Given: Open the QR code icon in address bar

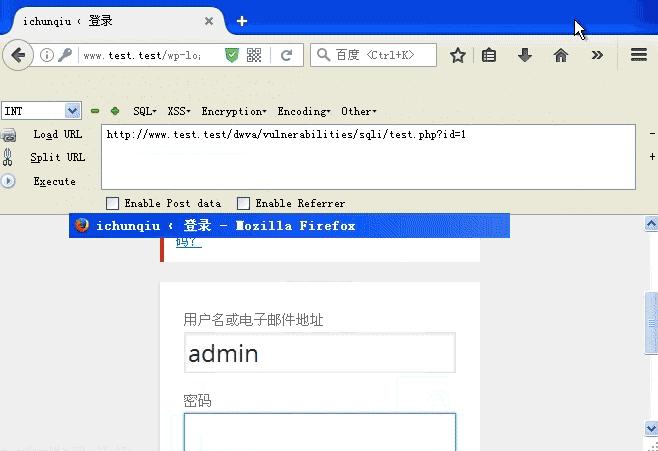Looking at the screenshot, I should point(254,55).
